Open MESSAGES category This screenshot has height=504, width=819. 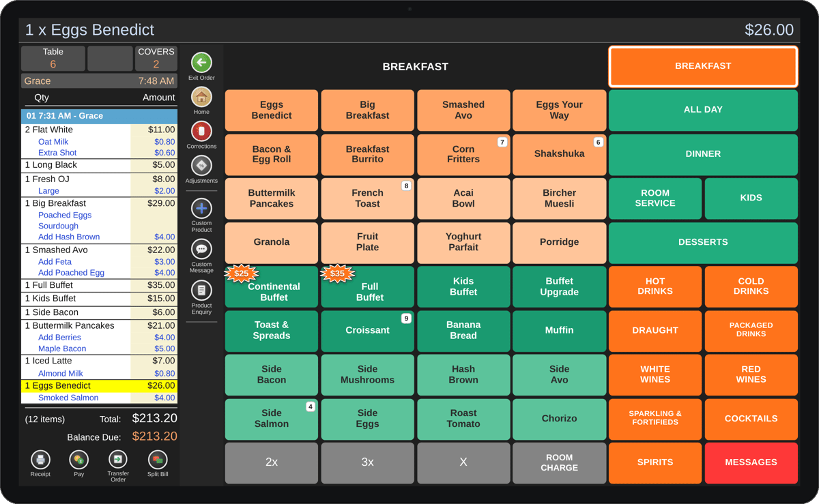point(751,462)
